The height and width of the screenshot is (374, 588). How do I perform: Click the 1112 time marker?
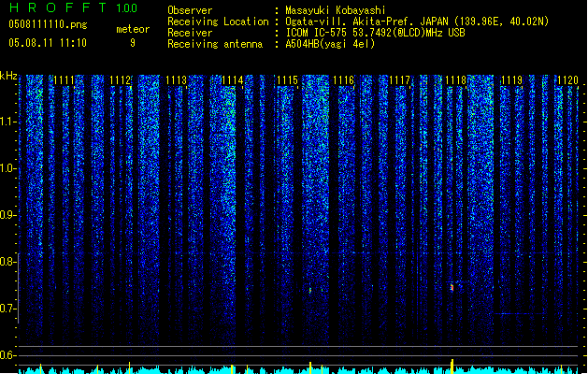click(x=120, y=80)
